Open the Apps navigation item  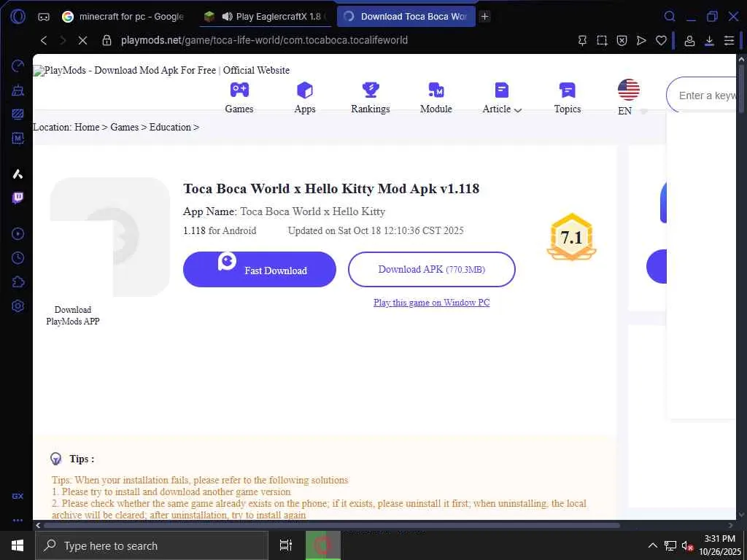click(305, 98)
